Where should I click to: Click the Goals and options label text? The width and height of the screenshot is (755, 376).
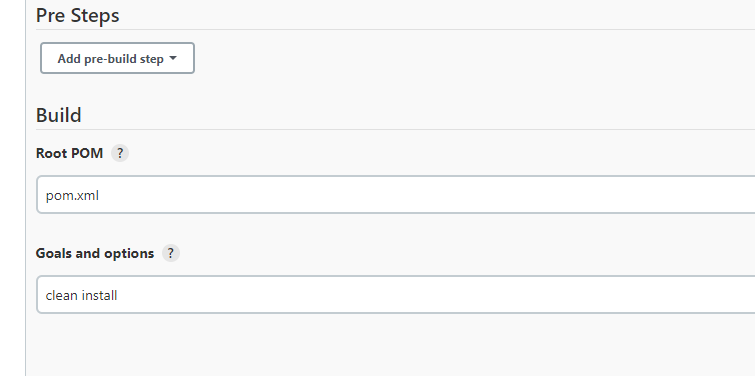[95, 253]
